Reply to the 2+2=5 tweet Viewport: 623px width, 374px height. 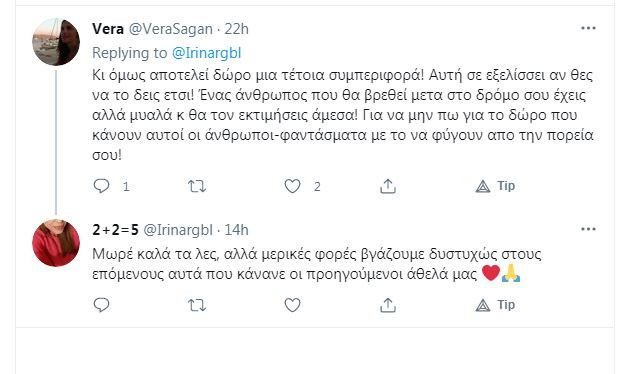click(101, 305)
